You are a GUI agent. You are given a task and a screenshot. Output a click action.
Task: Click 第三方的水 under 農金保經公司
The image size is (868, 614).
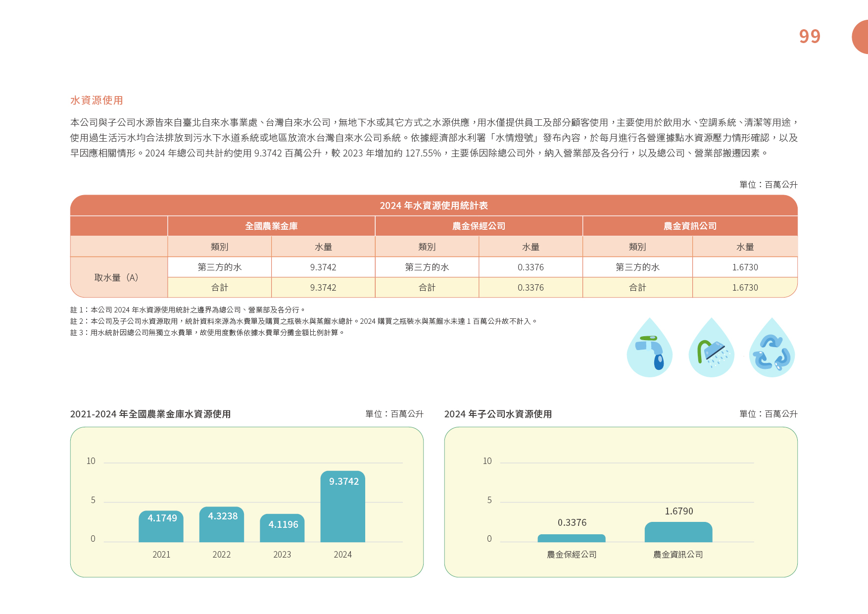[427, 267]
